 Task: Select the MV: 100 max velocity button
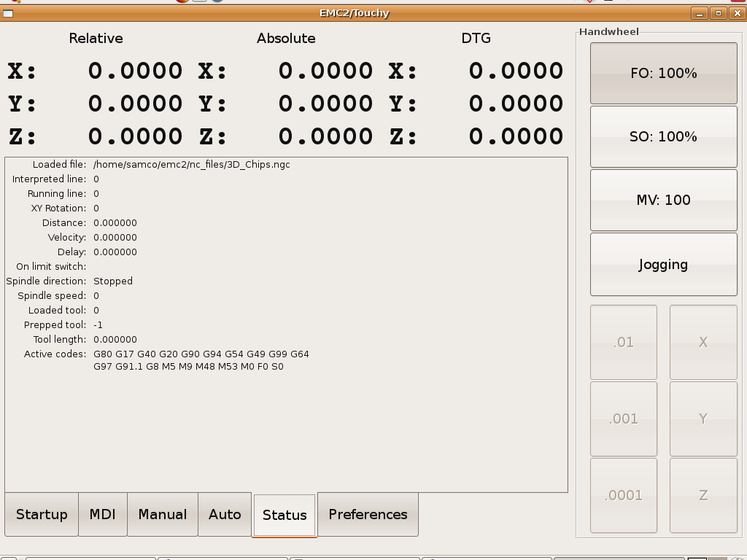(x=664, y=200)
